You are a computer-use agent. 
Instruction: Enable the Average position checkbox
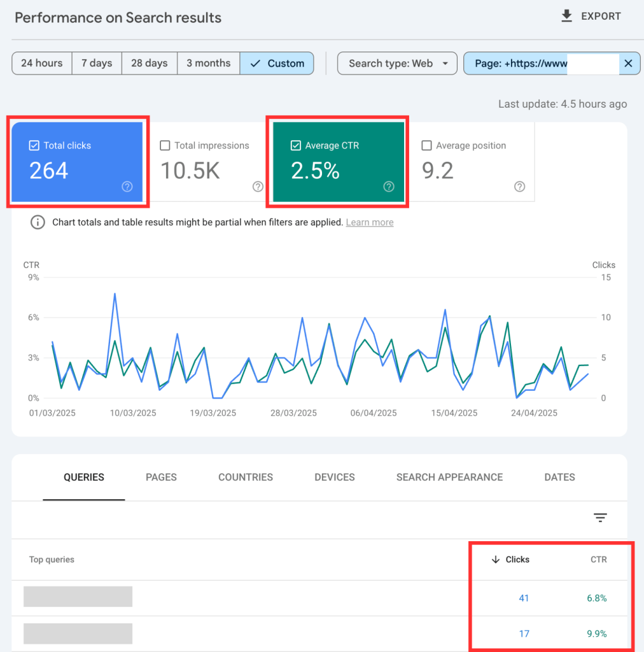[427, 146]
